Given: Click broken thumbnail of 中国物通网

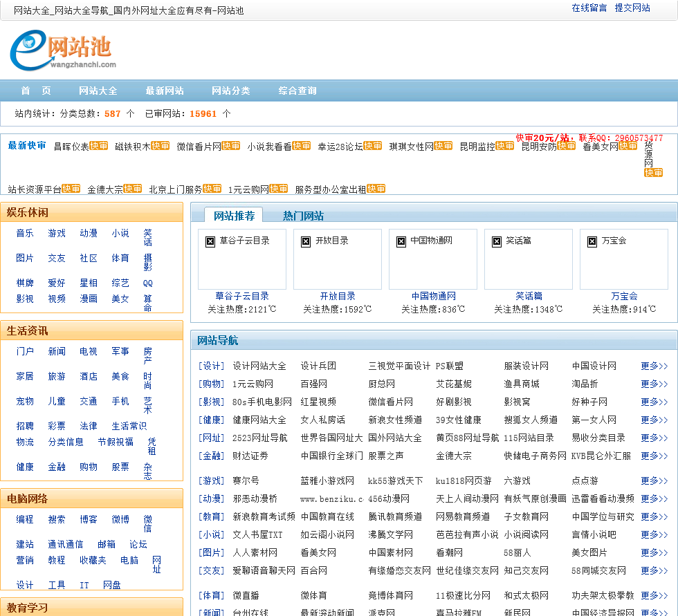Looking at the screenshot, I should [x=433, y=259].
